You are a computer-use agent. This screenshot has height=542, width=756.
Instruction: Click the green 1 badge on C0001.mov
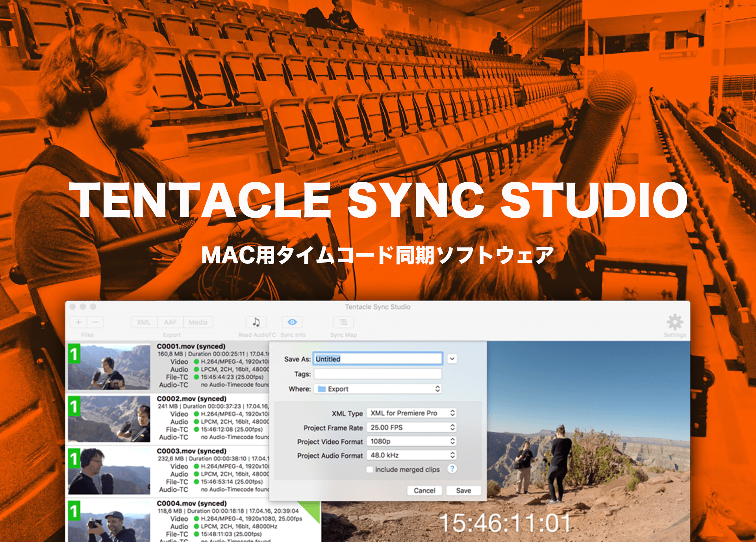74,353
